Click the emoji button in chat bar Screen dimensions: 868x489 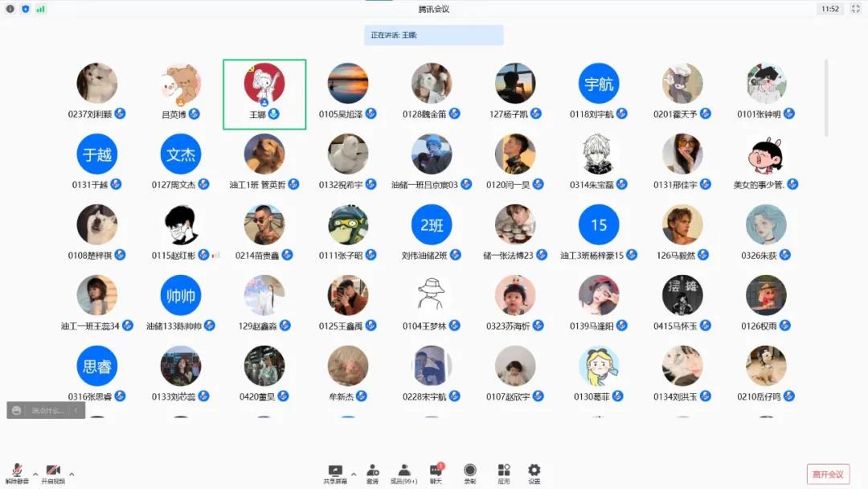(x=17, y=410)
